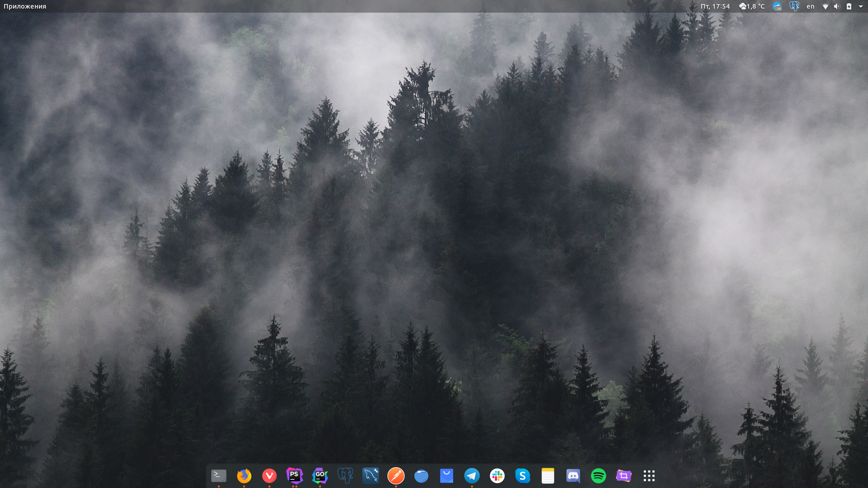Viewport: 868px width, 488px height.
Task: Open PhpStorm from the dock
Action: coord(295,475)
